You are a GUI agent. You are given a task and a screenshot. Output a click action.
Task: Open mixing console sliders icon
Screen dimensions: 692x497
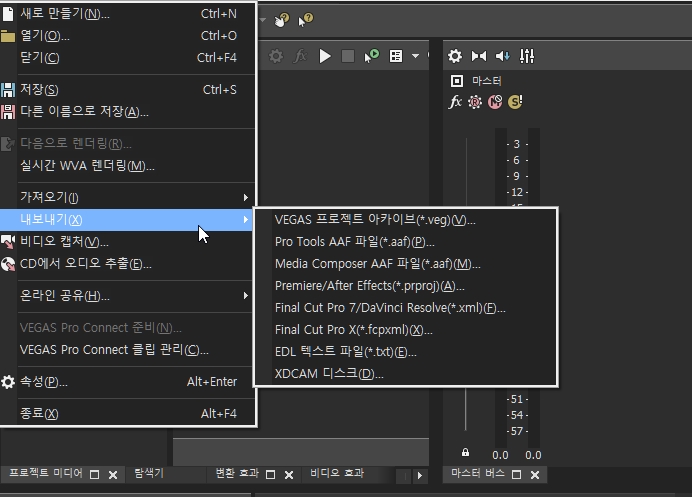527,56
